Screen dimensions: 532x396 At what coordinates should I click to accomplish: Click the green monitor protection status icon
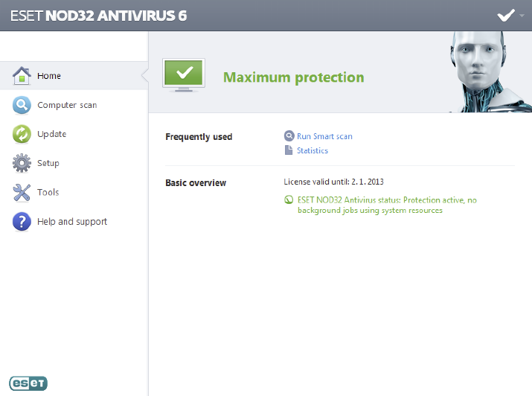coord(183,76)
